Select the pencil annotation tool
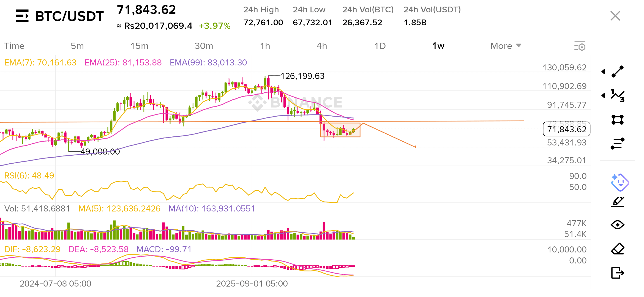The height and width of the screenshot is (297, 644). click(618, 202)
